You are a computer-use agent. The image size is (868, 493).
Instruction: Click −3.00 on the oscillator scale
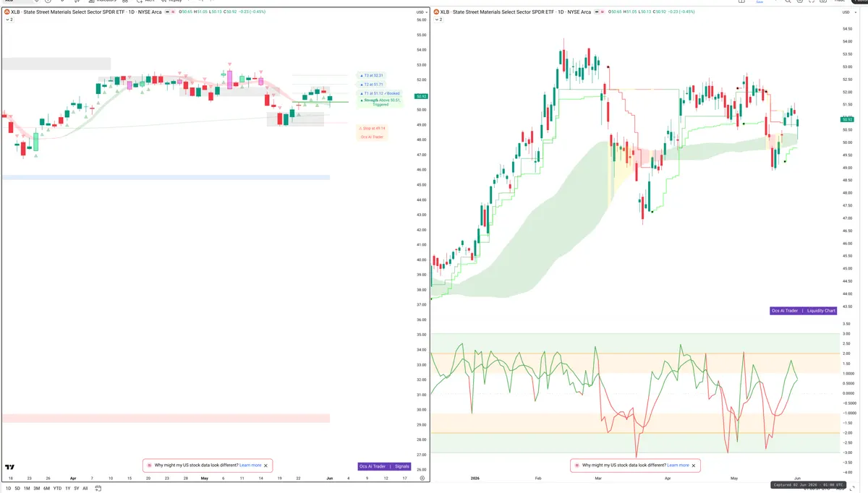(x=846, y=453)
